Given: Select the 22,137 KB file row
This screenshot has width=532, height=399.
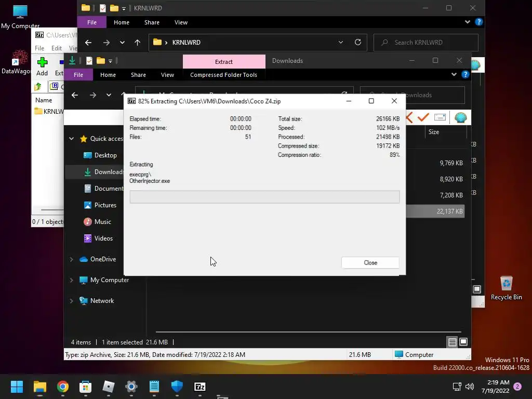Looking at the screenshot, I should pyautogui.click(x=435, y=211).
